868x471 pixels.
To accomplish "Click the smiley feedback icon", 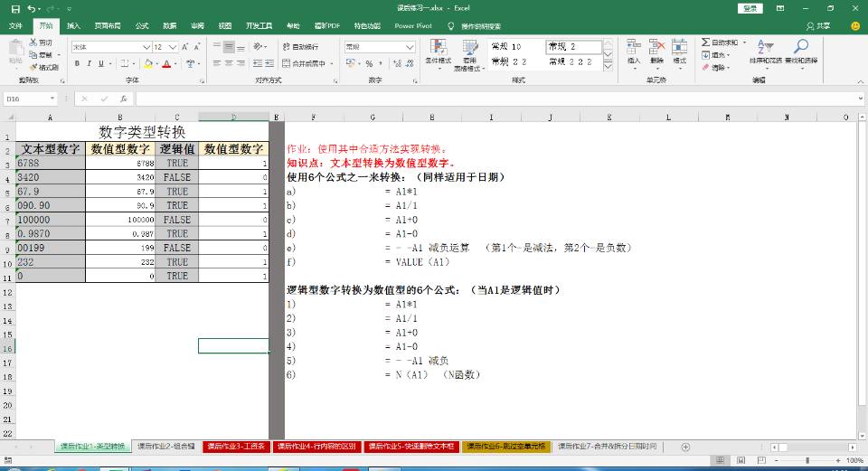I will tap(855, 26).
